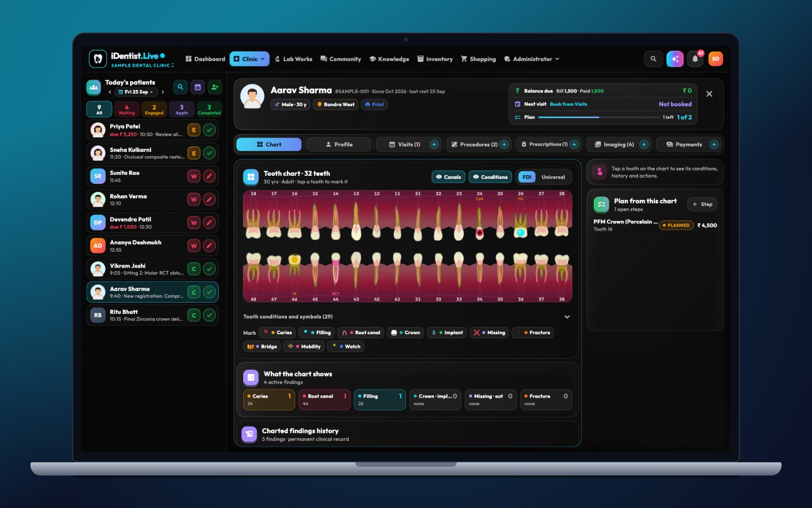Open the AI sparkle assistant icon
Screen dimensions: 812x508
coord(675,59)
